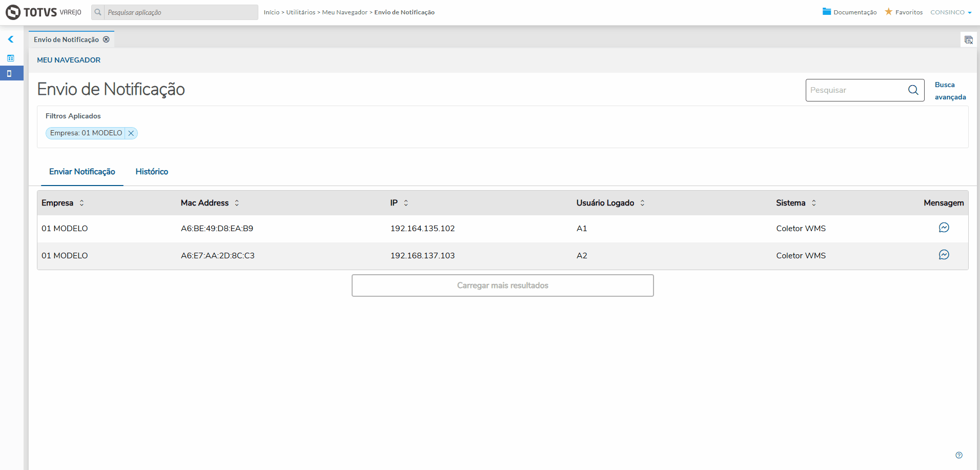Expand the CONSINCO user dropdown
Screen dimensions: 980x470
(951, 12)
